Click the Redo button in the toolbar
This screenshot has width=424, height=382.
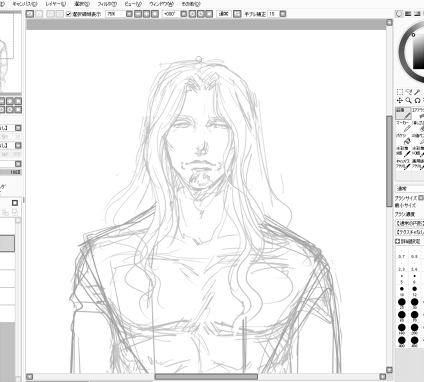[x=39, y=14]
